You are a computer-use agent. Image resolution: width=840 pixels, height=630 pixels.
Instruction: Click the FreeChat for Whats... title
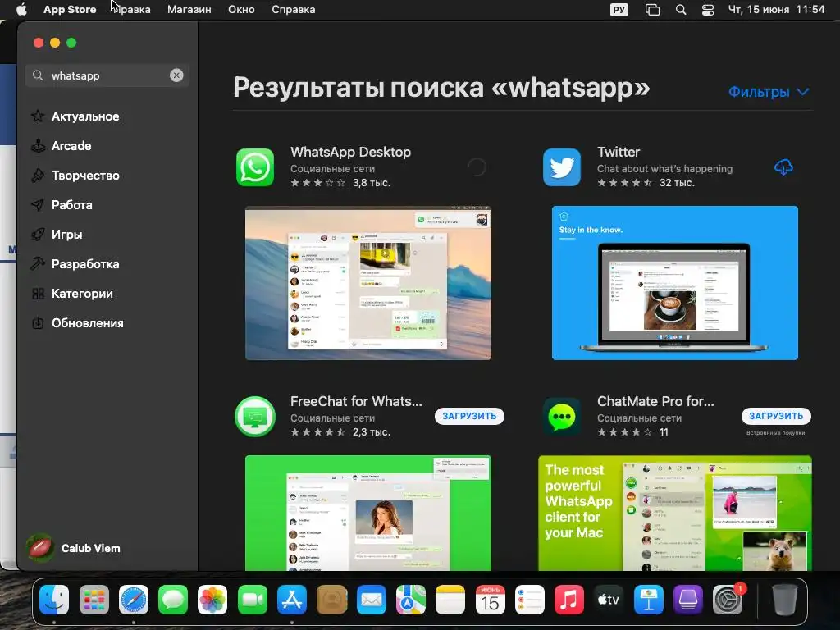tap(356, 401)
